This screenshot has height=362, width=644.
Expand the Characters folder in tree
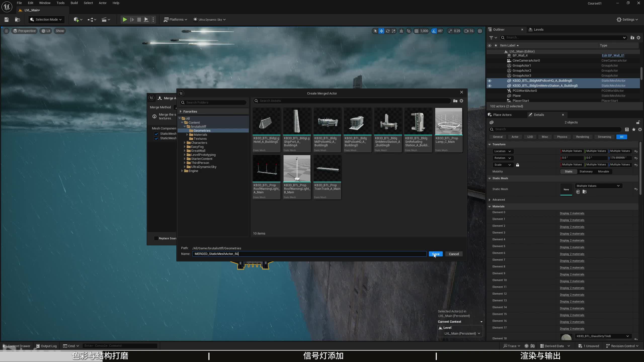pos(185,143)
